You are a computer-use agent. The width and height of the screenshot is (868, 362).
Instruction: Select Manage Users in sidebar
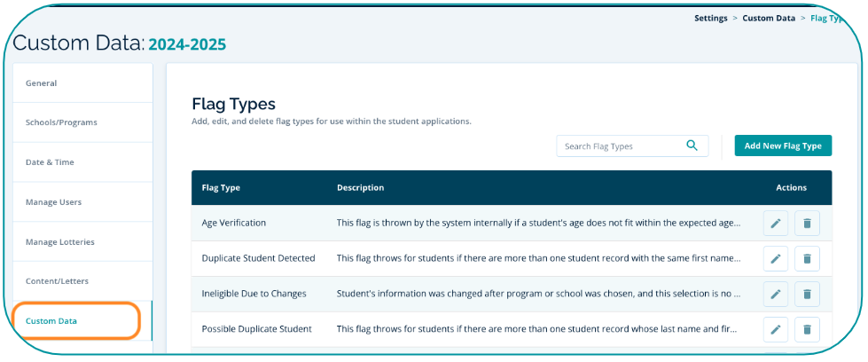[53, 202]
